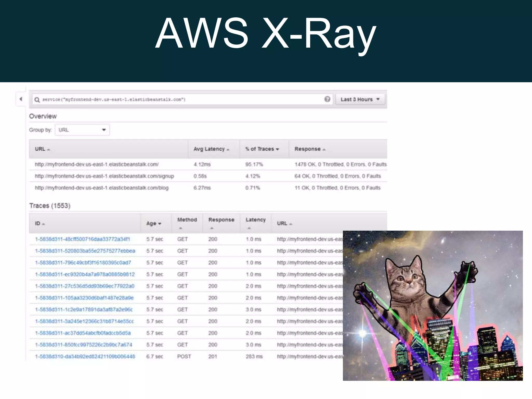The width and height of the screenshot is (532, 399).
Task: Sort traces by Method column
Action: coord(187,223)
